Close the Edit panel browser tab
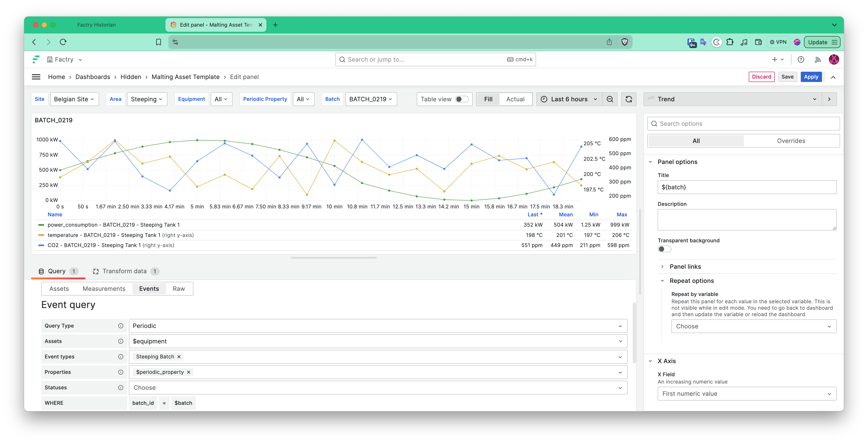 tap(260, 24)
